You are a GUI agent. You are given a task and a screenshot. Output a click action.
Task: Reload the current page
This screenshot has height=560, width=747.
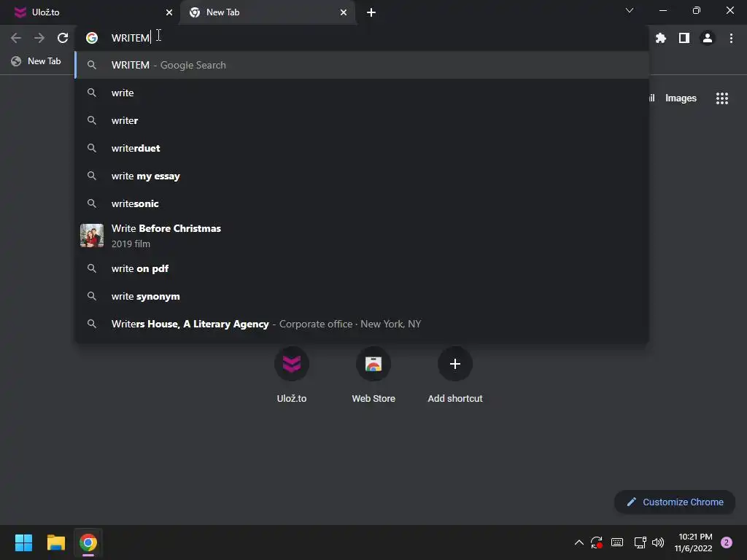(63, 38)
